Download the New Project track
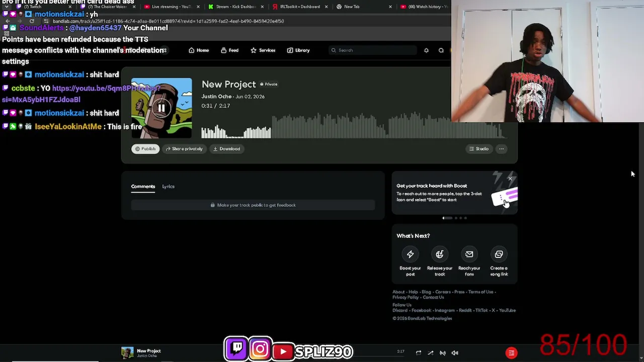The width and height of the screenshot is (644, 362). pyautogui.click(x=226, y=149)
